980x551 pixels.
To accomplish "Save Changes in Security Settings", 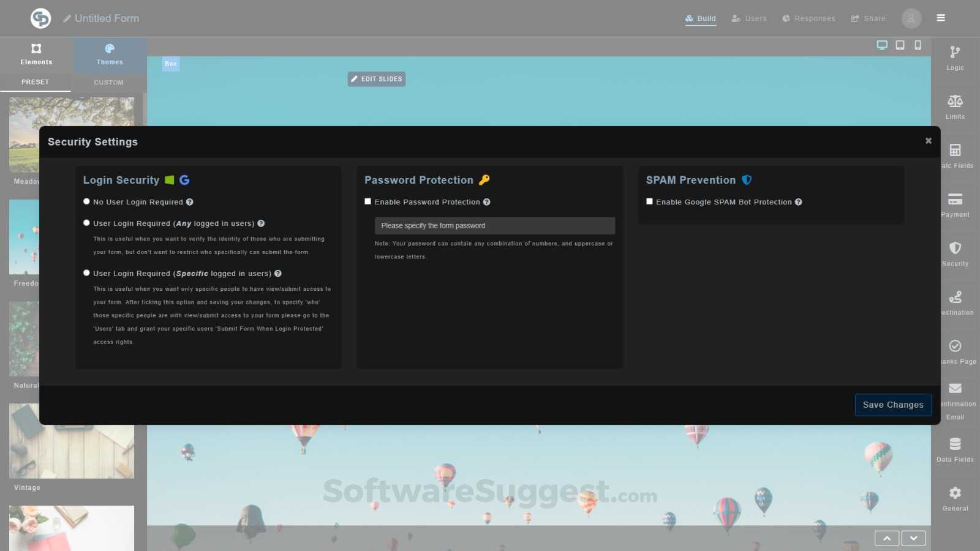I will tap(893, 405).
